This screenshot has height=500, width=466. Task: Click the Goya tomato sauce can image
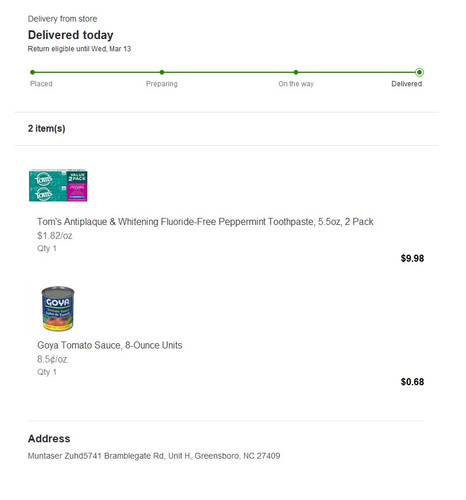[58, 308]
